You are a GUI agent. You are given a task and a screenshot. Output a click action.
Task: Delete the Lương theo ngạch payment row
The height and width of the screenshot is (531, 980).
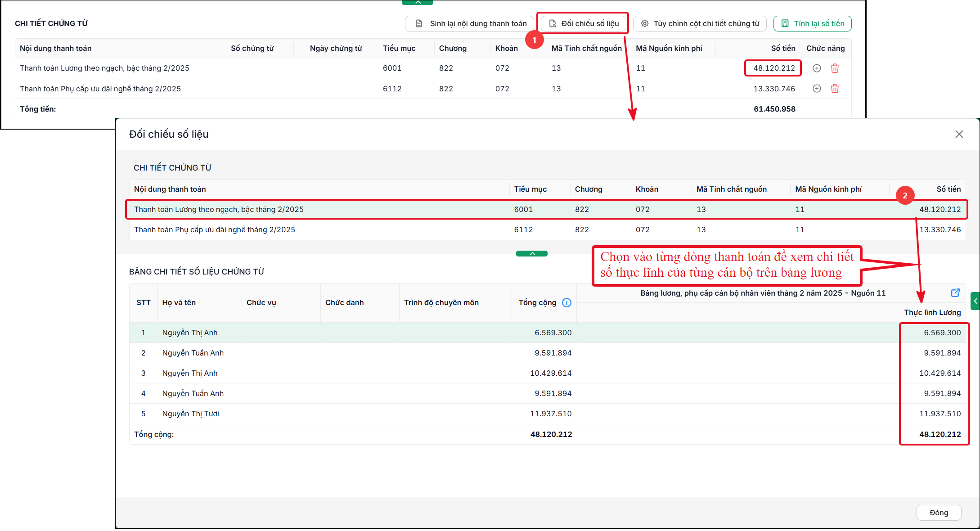835,68
